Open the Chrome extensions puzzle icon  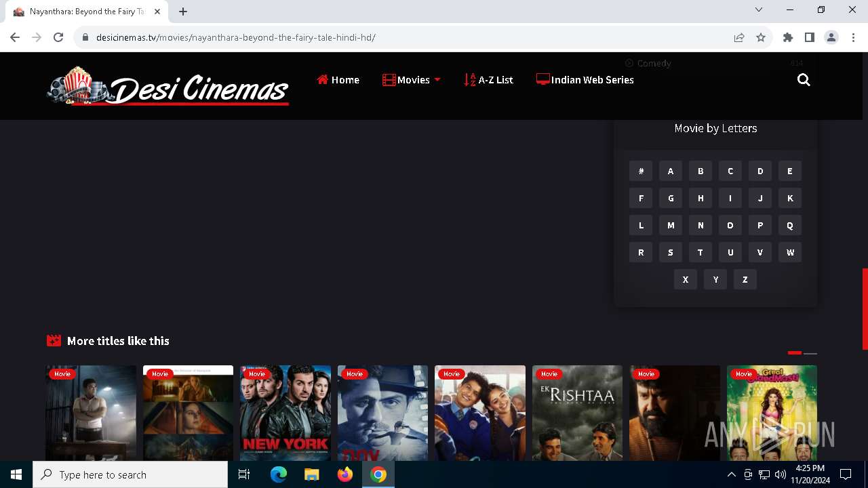click(x=788, y=37)
